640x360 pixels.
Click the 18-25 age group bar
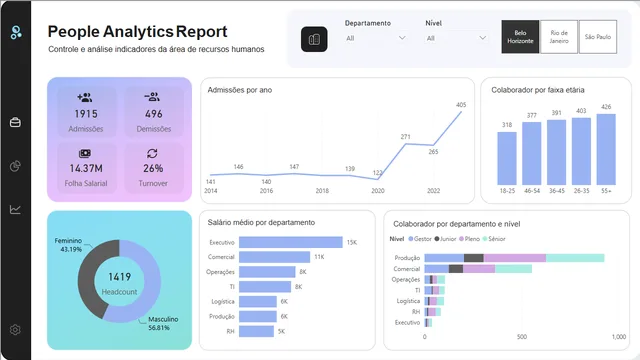coord(507,158)
